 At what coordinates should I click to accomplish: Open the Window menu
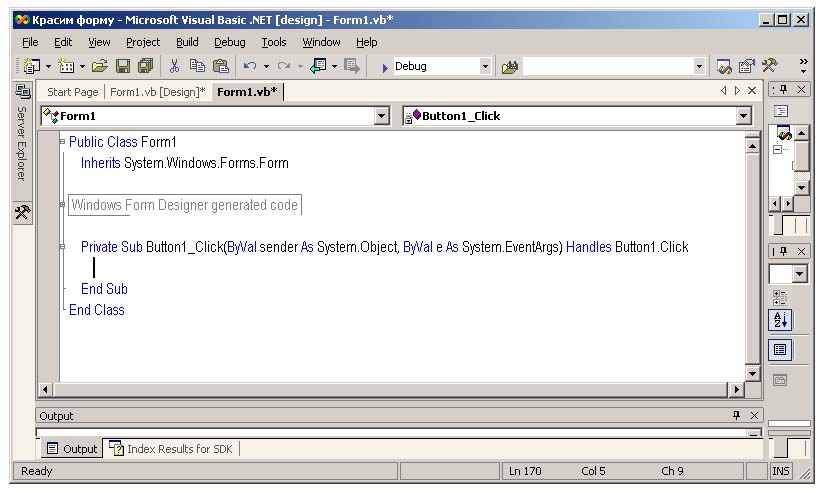coord(321,42)
